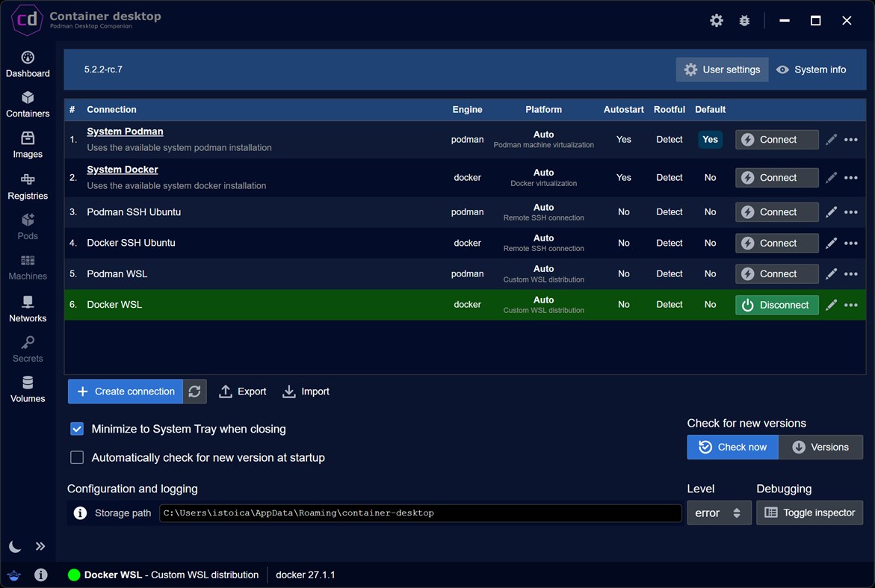Open more actions menu for Podman WSL
Image resolution: width=875 pixels, height=588 pixels.
850,274
